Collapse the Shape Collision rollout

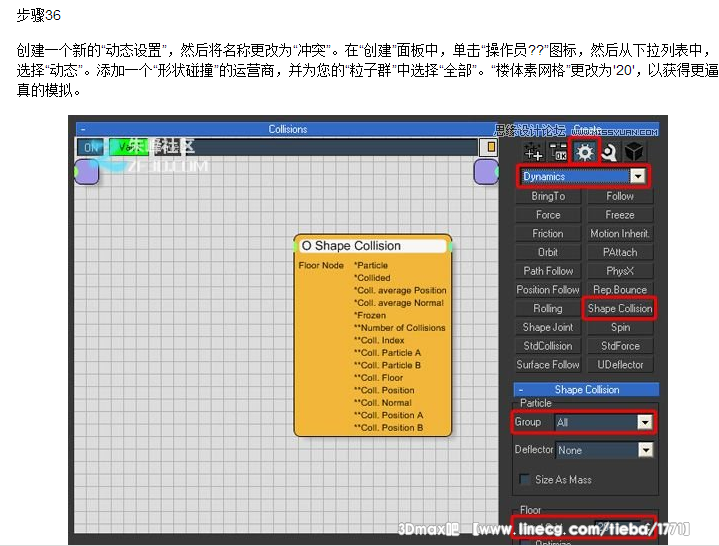(x=520, y=390)
